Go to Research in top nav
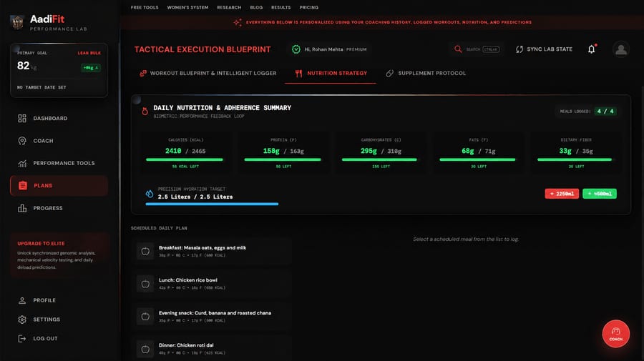Screen dimensions: 644x361 click(229, 7)
